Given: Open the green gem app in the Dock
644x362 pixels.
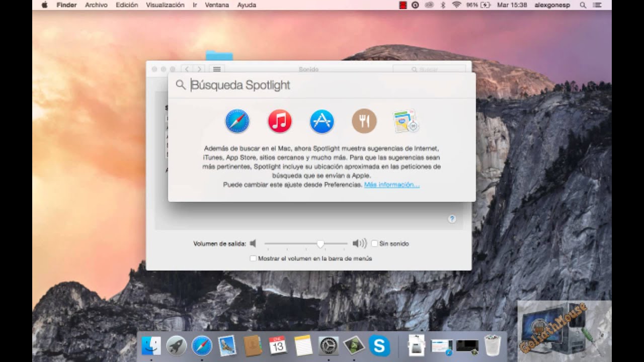Looking at the screenshot, I should [354, 346].
